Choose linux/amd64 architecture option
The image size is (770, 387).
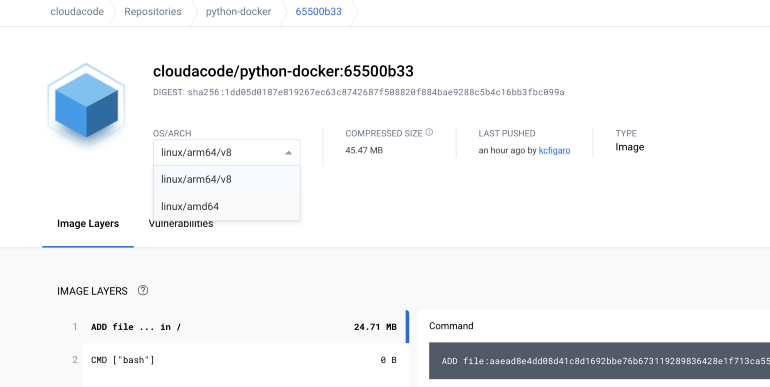click(x=227, y=206)
